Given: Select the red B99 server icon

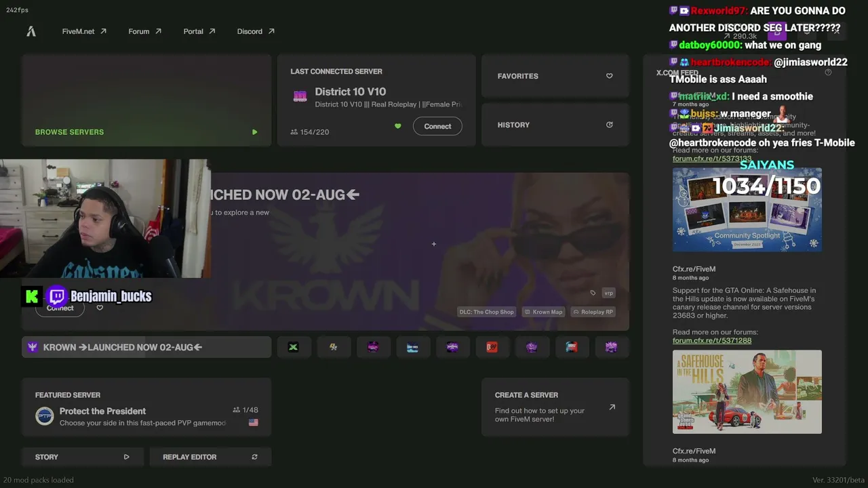Looking at the screenshot, I should click(492, 347).
